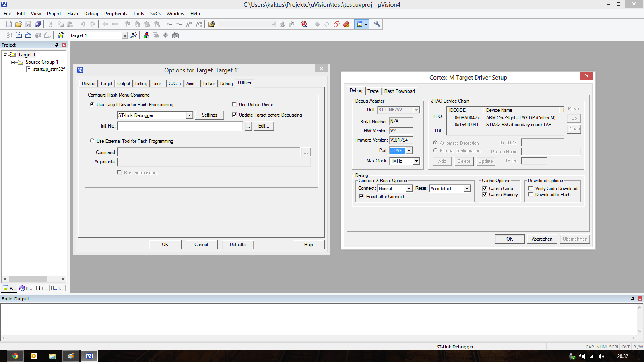Click the Indent selection icon

(170, 24)
